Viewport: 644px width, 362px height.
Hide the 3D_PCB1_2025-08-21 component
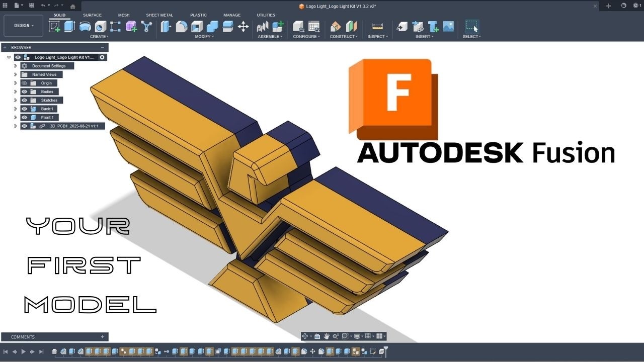pyautogui.click(x=24, y=126)
